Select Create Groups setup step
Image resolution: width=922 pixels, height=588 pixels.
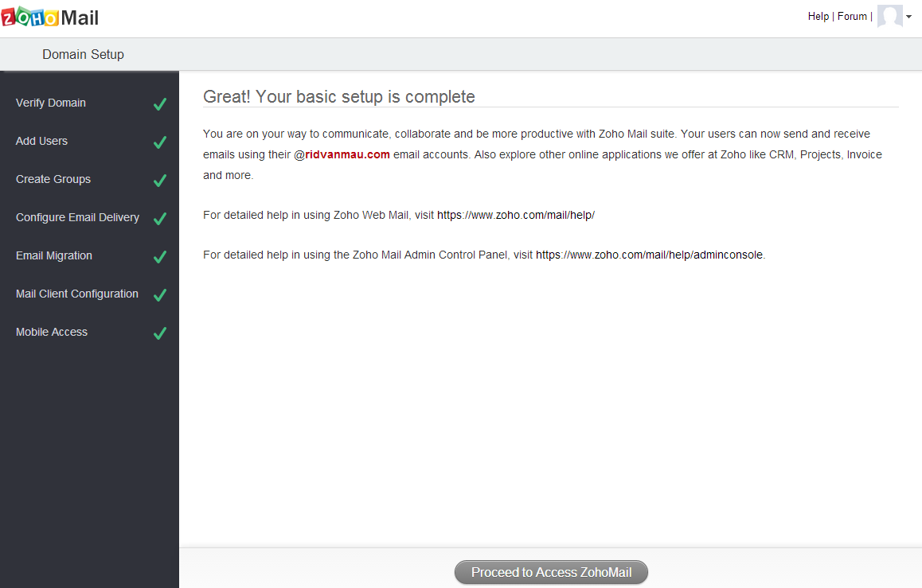click(53, 179)
